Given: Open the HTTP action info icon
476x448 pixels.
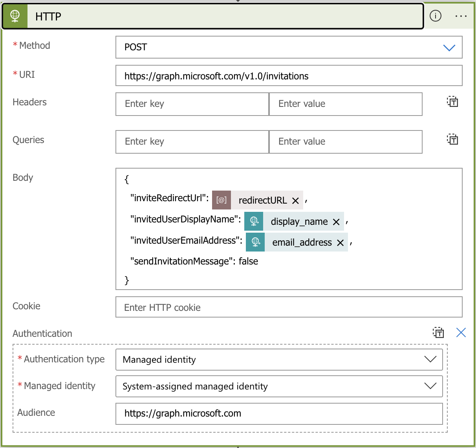Looking at the screenshot, I should point(436,16).
